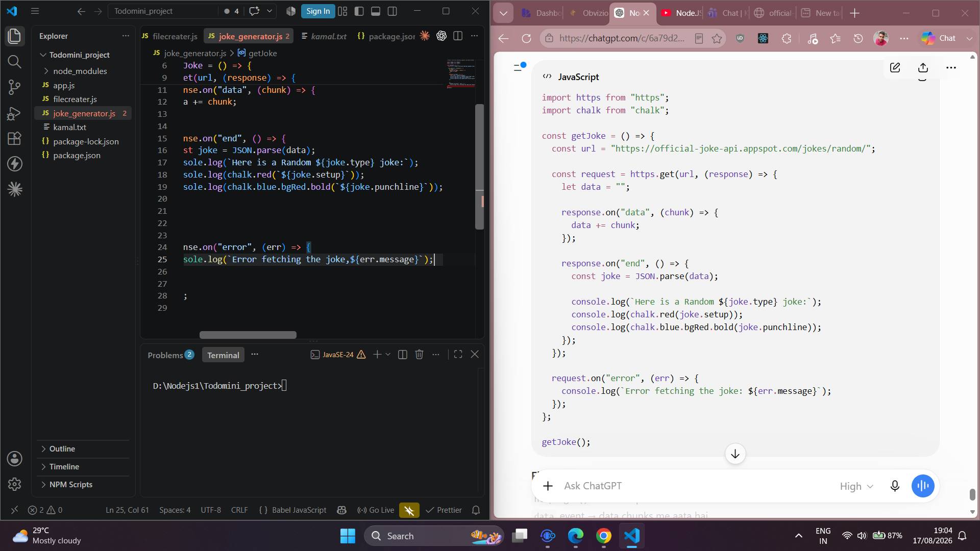Open Extensions view in activity bar

coord(14,138)
